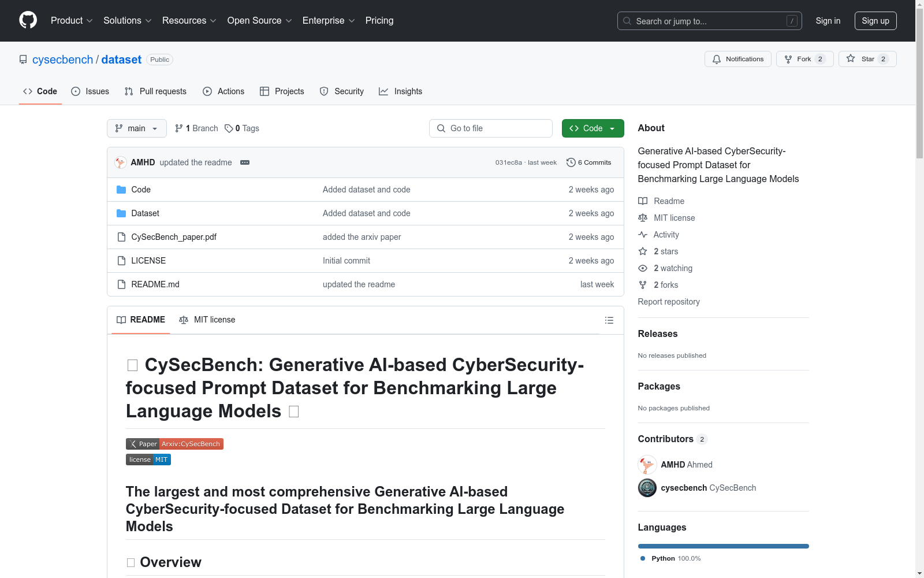The image size is (924, 578).
Task: Click the watching eye icon
Action: (x=643, y=268)
